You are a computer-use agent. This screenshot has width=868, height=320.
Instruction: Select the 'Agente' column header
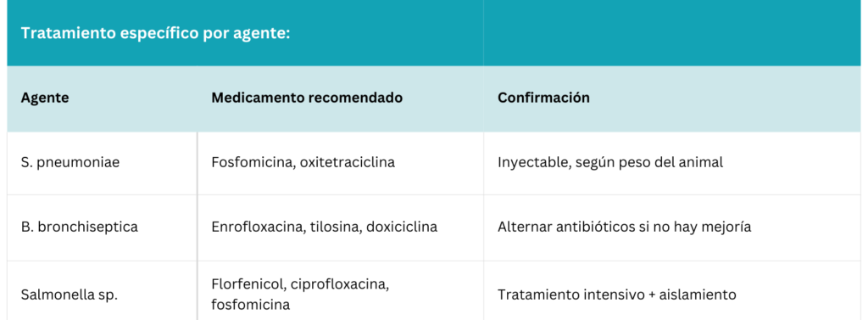45,98
